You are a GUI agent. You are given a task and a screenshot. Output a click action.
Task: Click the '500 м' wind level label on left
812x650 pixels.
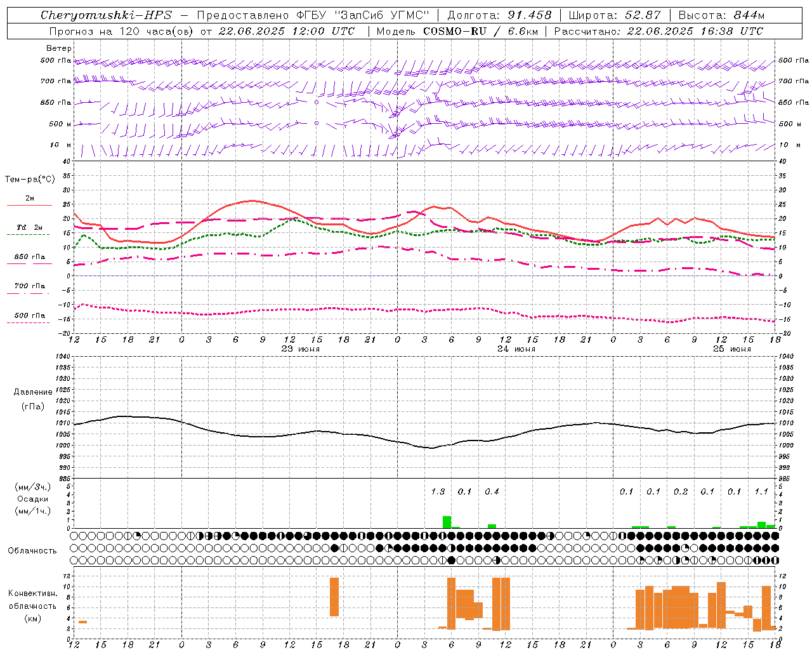coord(60,124)
